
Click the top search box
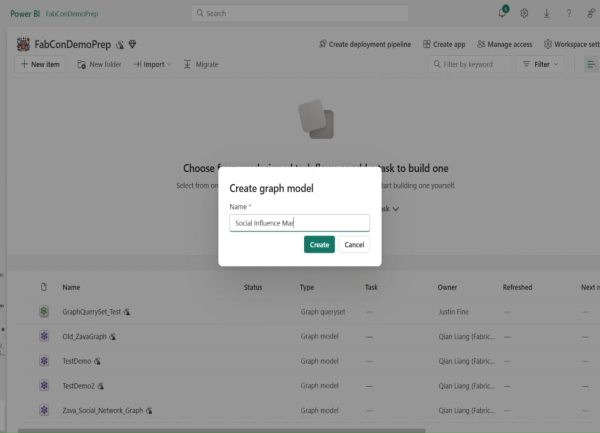click(x=300, y=13)
